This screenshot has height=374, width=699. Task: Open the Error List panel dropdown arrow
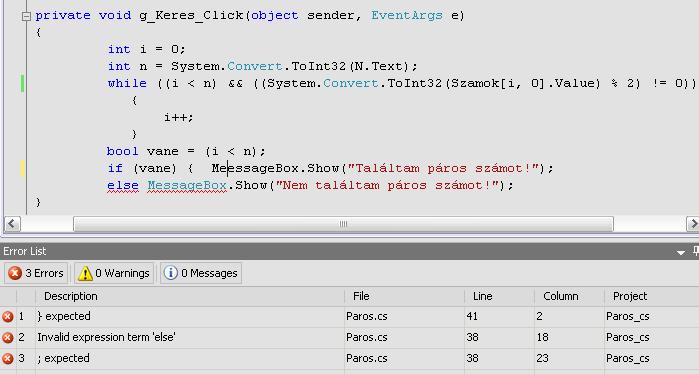point(681,252)
